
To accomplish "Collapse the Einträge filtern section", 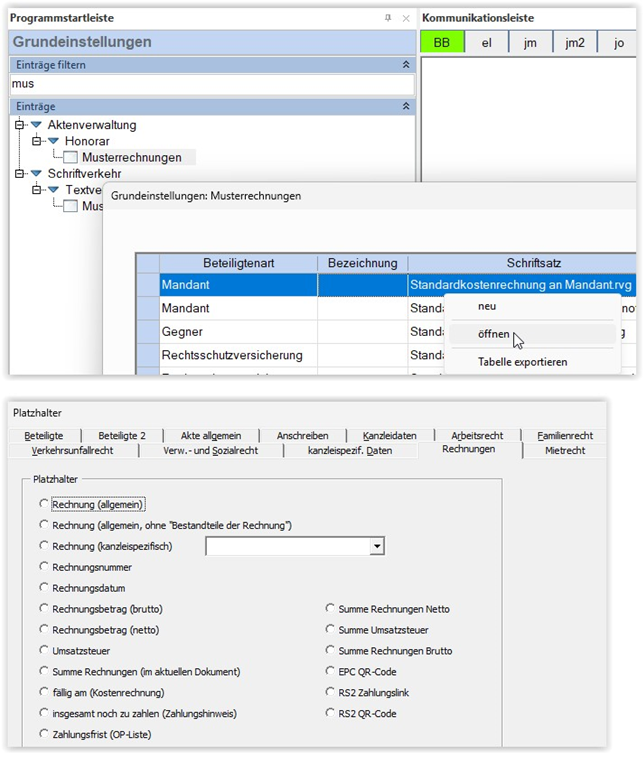I will 406,64.
